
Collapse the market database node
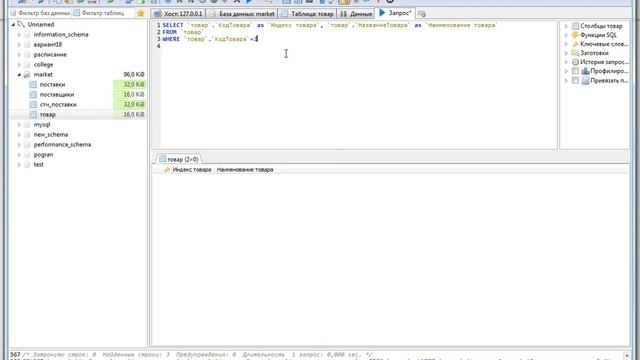click(19, 75)
